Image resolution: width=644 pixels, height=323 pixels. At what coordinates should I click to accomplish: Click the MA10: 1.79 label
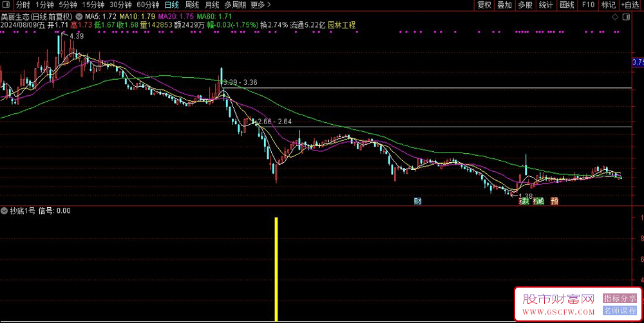(x=137, y=17)
